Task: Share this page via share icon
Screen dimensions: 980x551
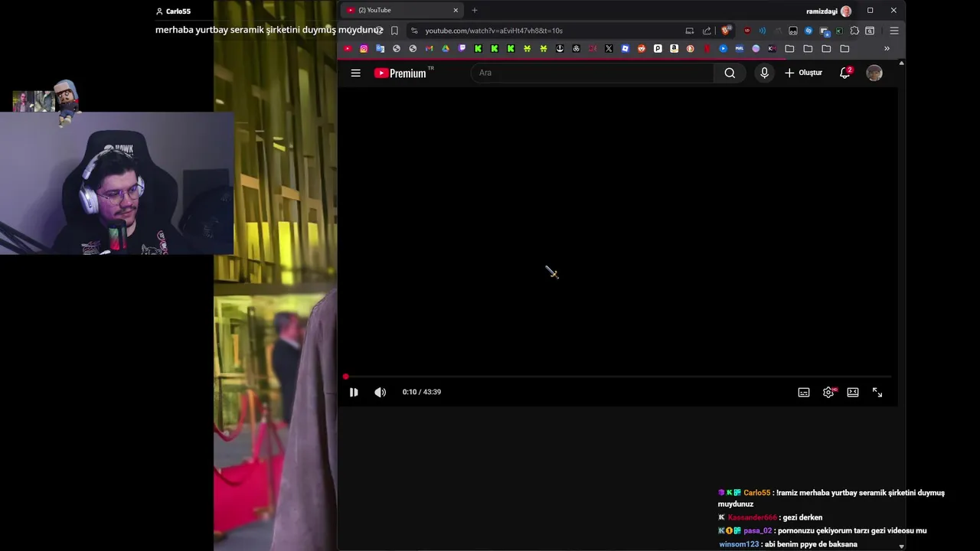Action: click(x=707, y=31)
